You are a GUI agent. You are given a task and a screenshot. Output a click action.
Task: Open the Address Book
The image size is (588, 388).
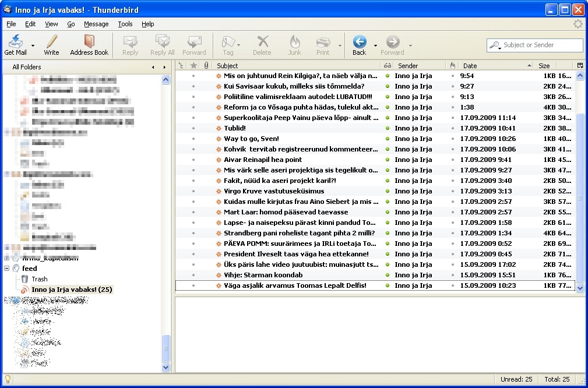pos(89,45)
